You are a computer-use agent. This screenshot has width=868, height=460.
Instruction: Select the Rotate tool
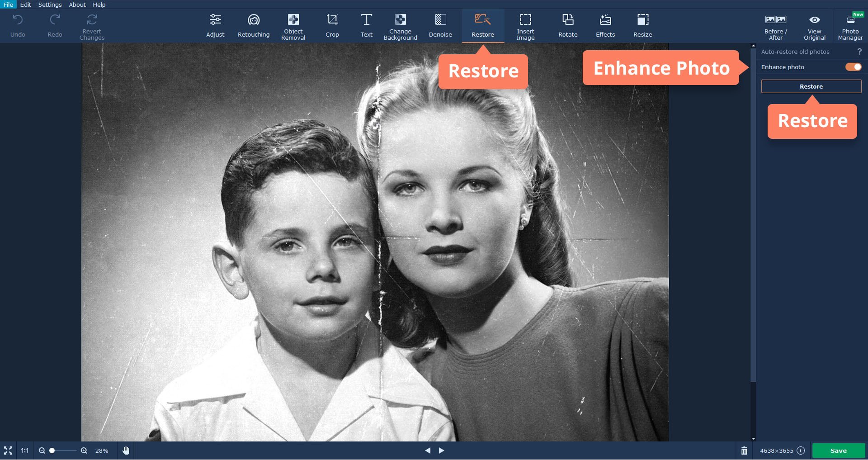(x=568, y=26)
